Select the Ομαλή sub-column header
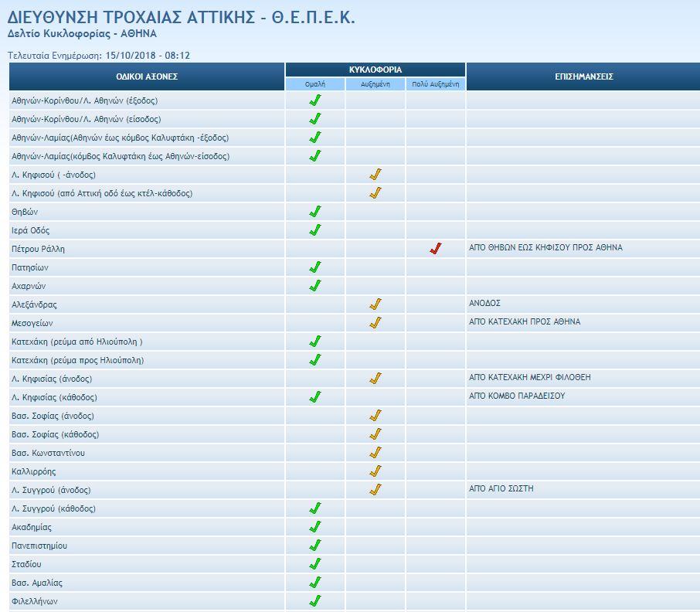 point(315,84)
